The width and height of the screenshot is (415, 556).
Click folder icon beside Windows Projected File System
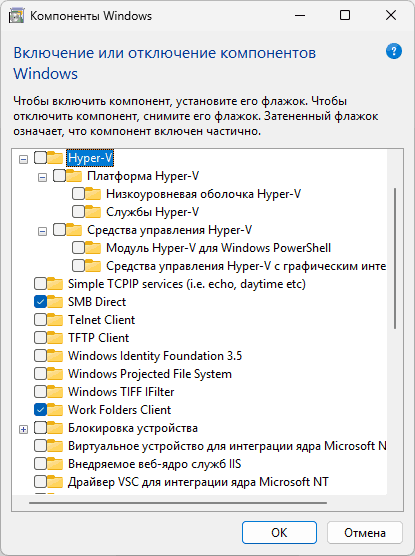pos(56,374)
